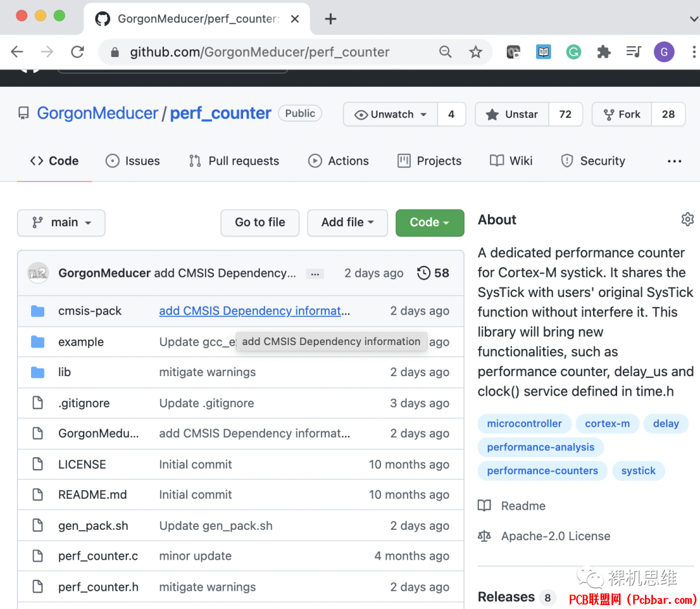700x609 pixels.
Task: Select the performance-analysis topic tag
Action: [x=541, y=448]
